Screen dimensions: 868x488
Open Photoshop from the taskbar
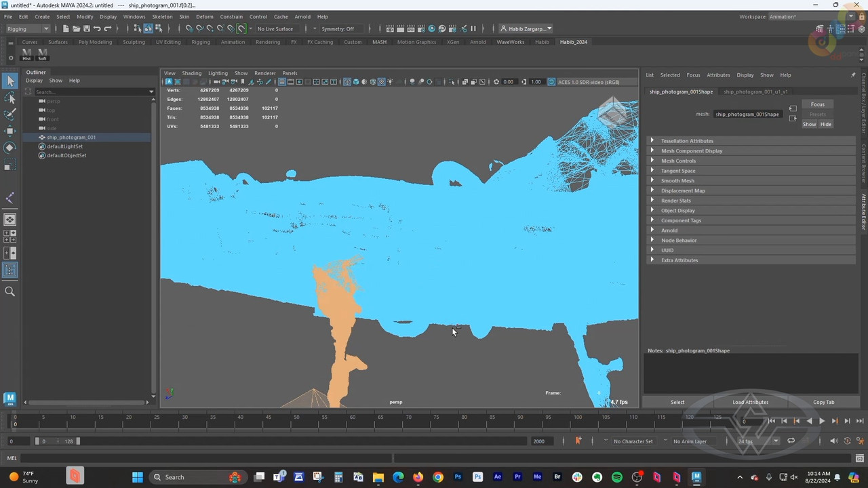pos(458,477)
